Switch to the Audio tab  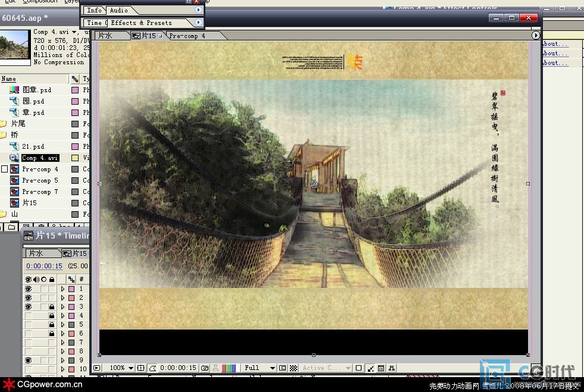point(119,11)
